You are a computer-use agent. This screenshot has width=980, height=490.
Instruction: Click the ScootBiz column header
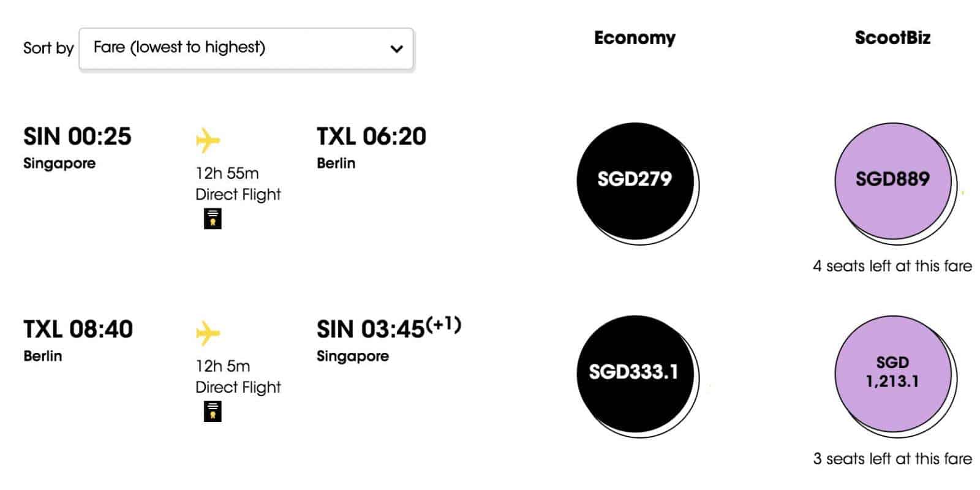pos(892,38)
